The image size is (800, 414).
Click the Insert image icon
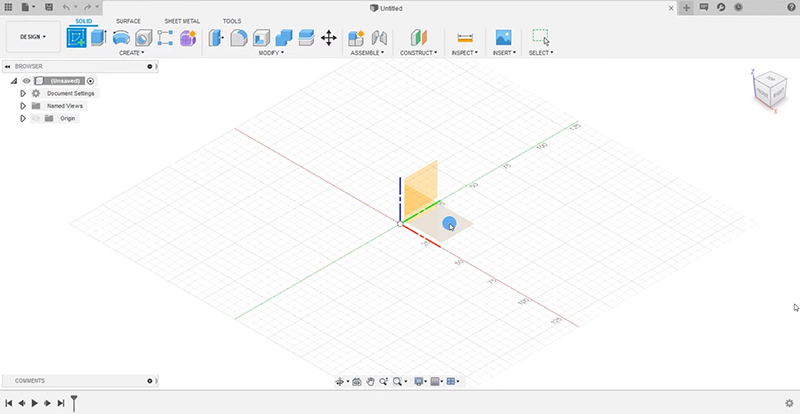(x=503, y=38)
